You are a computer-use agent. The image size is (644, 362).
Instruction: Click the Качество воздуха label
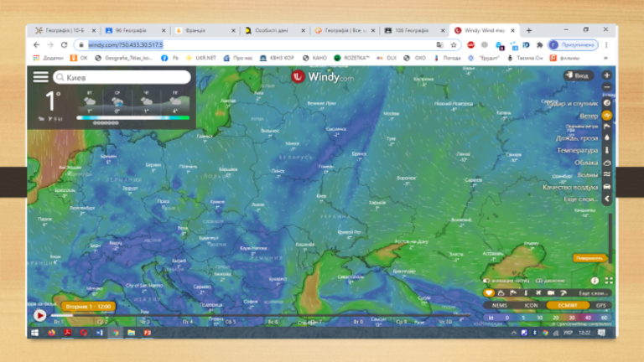point(570,187)
